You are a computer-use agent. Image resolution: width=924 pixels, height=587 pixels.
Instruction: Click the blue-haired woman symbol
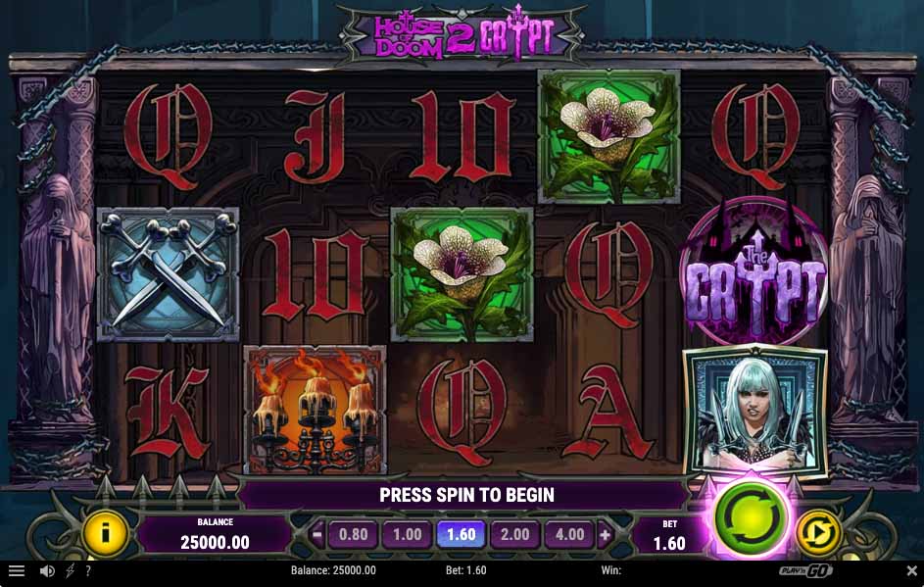point(754,412)
